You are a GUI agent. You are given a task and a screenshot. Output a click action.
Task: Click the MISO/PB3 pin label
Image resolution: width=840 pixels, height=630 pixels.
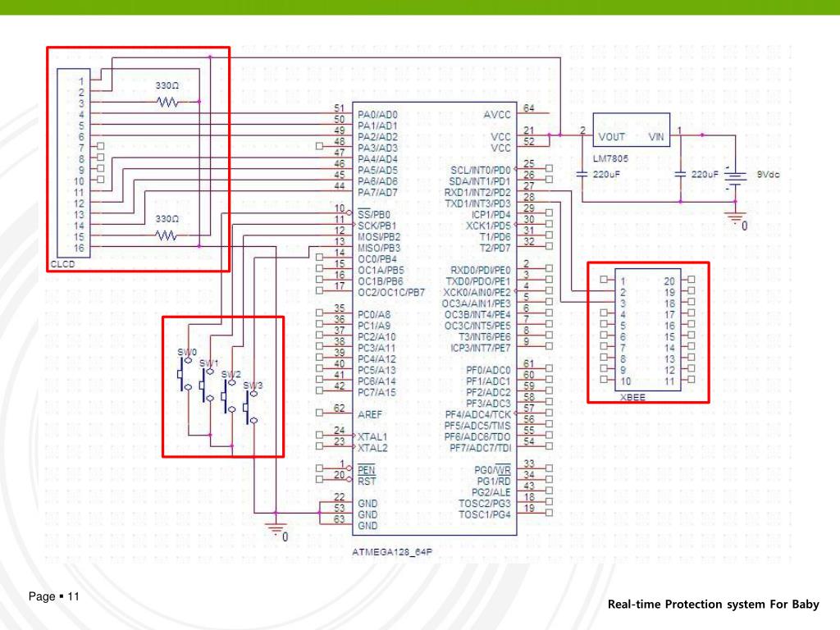[x=379, y=248]
